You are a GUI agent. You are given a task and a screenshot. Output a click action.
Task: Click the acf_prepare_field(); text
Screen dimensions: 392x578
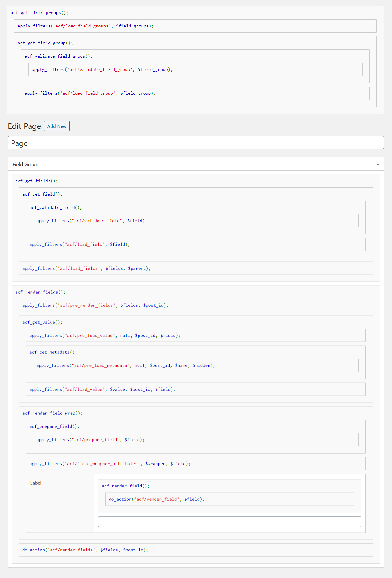click(54, 427)
